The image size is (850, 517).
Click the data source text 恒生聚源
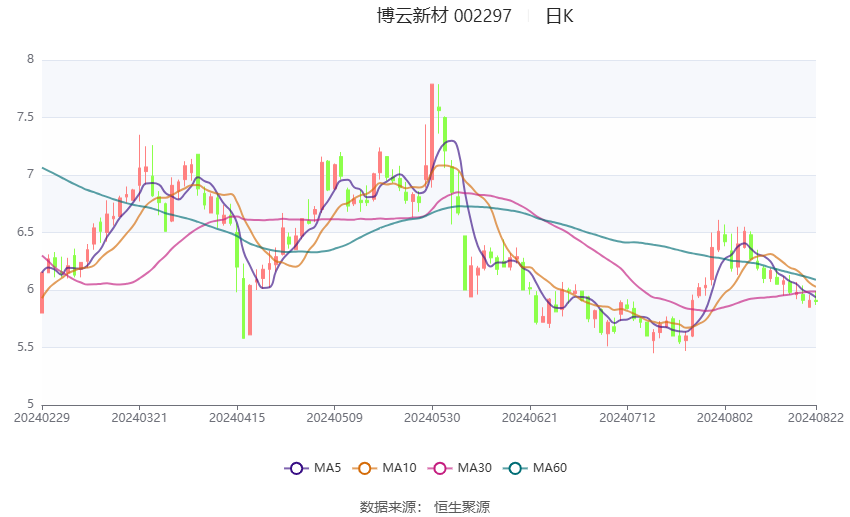pos(462,507)
